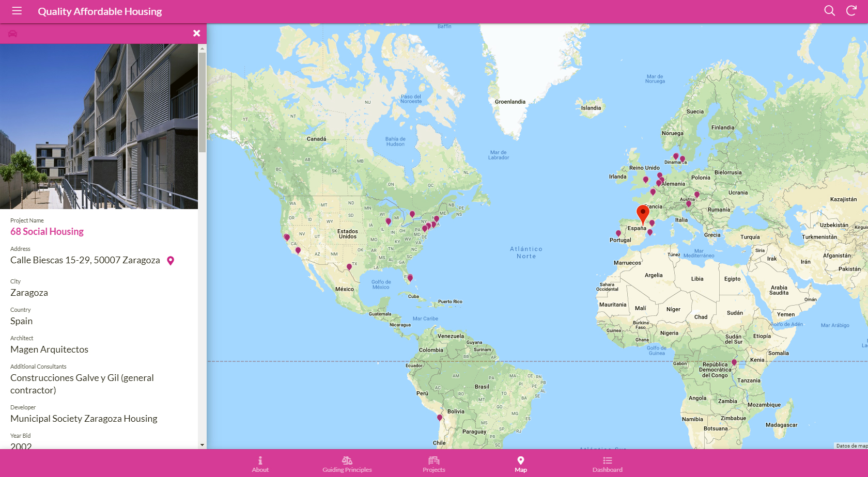868x477 pixels.
Task: Click panel scrollbar down arrow
Action: pyautogui.click(x=202, y=444)
